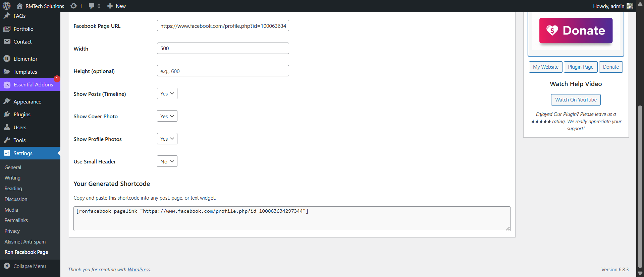
Task: Click the large pink Donate banner
Action: (576, 30)
